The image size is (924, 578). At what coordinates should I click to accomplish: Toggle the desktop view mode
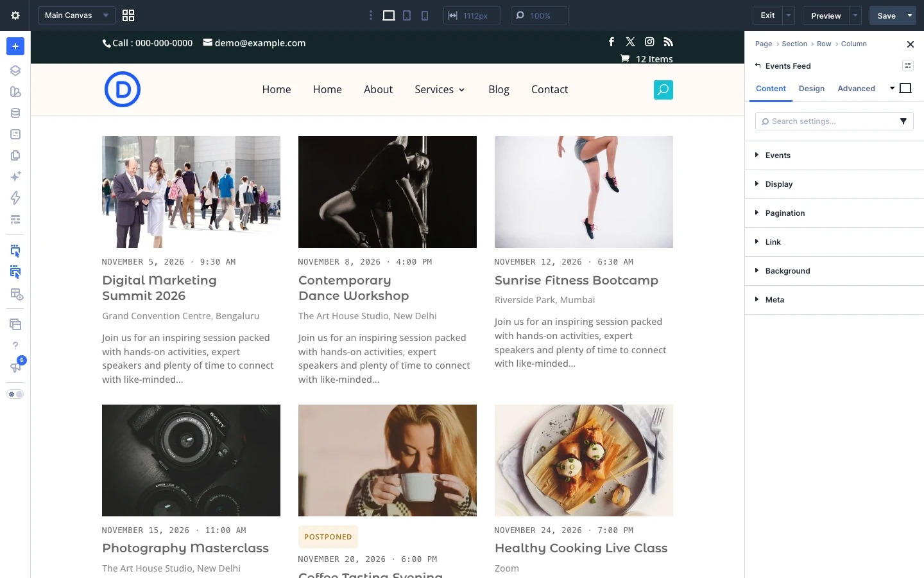tap(389, 15)
